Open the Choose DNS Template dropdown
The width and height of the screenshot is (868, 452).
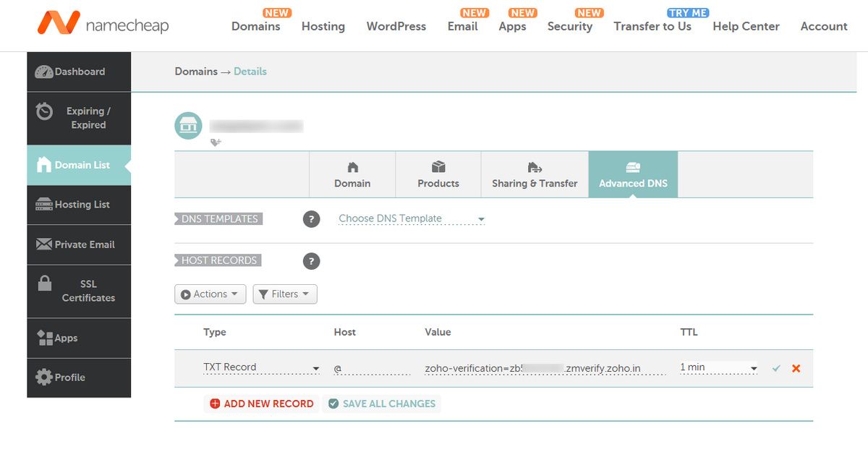(x=409, y=218)
